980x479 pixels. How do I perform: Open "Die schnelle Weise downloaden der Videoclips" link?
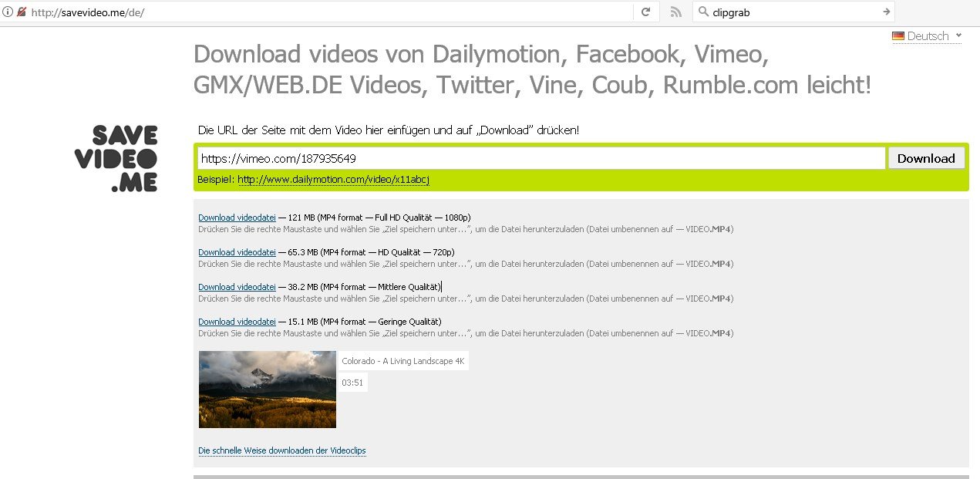(x=281, y=450)
